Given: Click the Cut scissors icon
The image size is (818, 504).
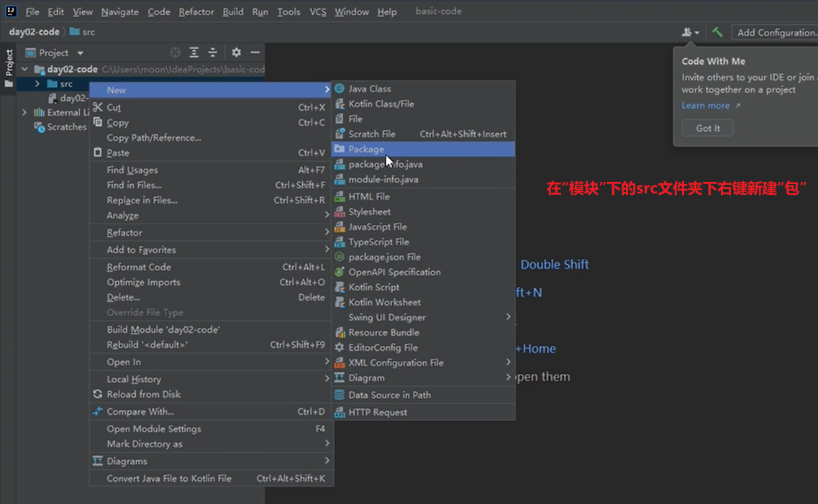Looking at the screenshot, I should pyautogui.click(x=98, y=107).
